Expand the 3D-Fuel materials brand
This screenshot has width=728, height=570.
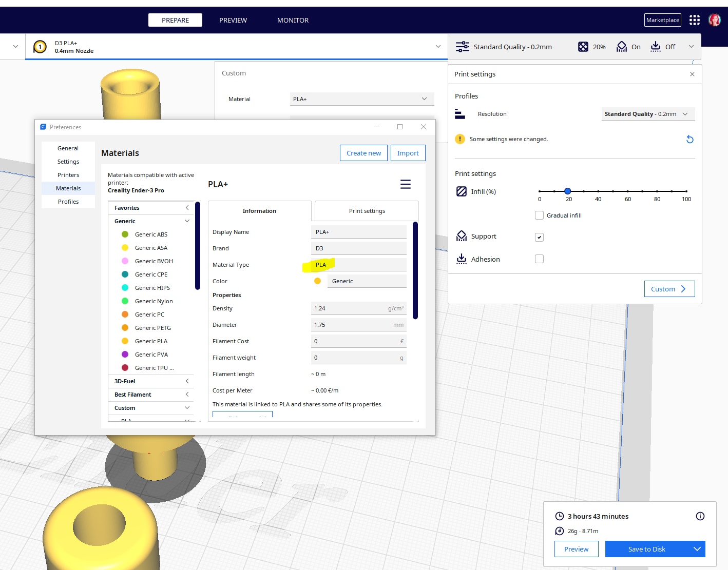tap(187, 381)
